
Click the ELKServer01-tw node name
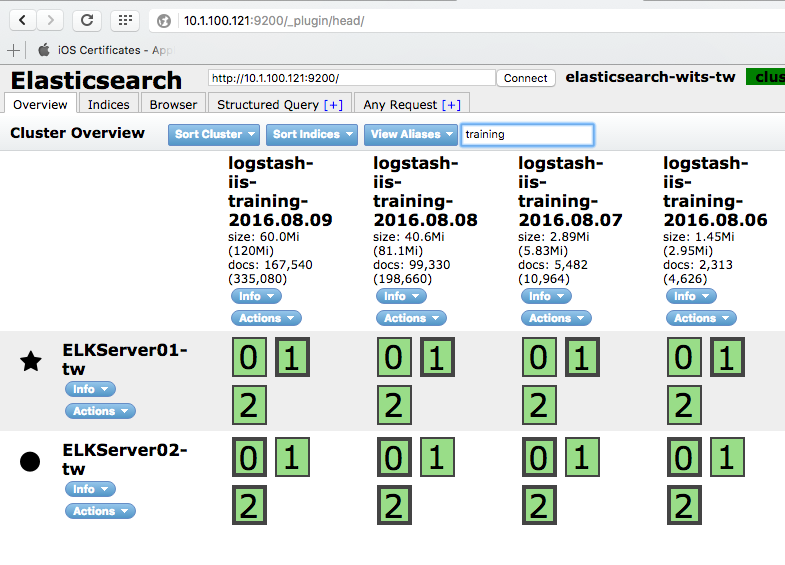point(125,359)
